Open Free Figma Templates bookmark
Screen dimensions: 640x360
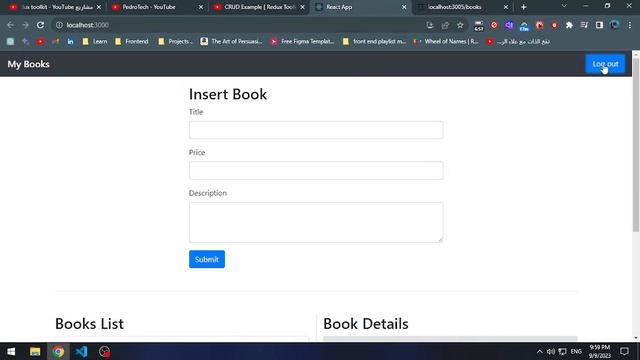pos(302,41)
